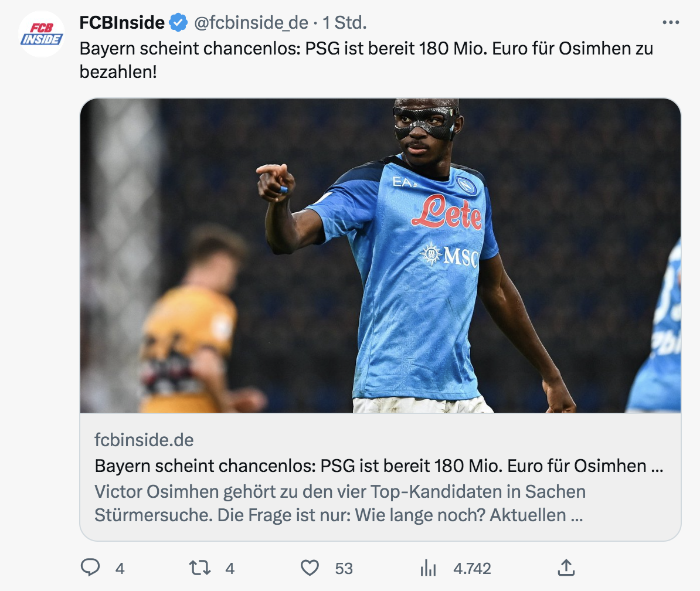Click the view count 4.742
Viewport: 700px width, 591px height.
(x=472, y=568)
